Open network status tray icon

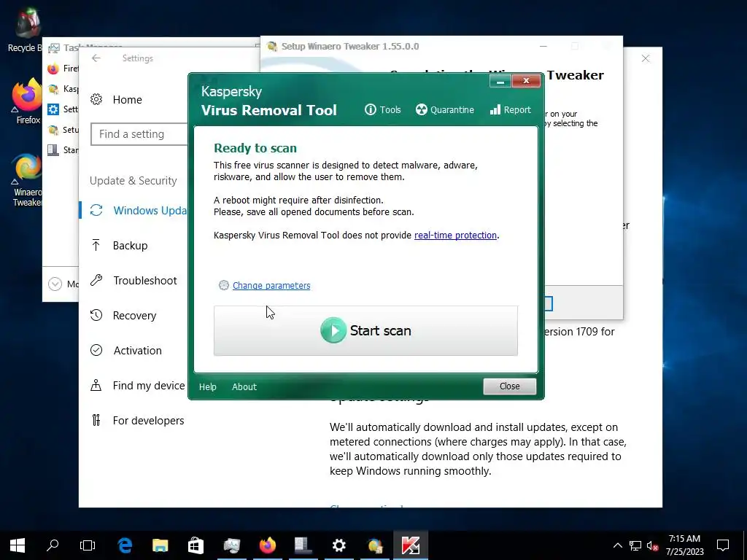635,545
